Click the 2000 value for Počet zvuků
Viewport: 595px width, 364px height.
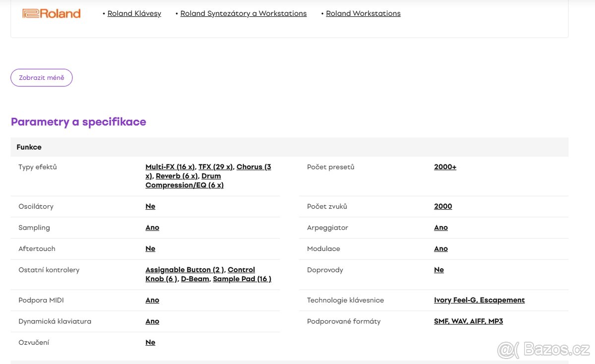(x=443, y=206)
